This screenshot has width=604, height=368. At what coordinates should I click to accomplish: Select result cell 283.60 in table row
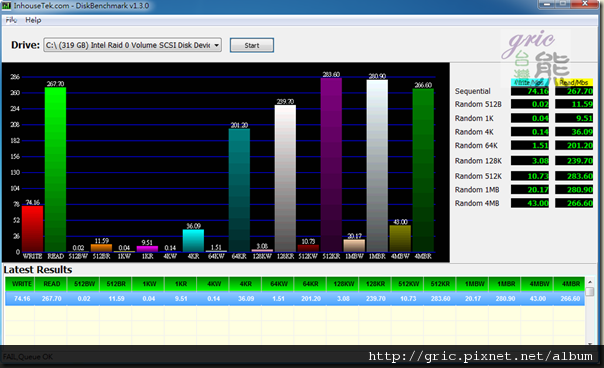pyautogui.click(x=440, y=299)
